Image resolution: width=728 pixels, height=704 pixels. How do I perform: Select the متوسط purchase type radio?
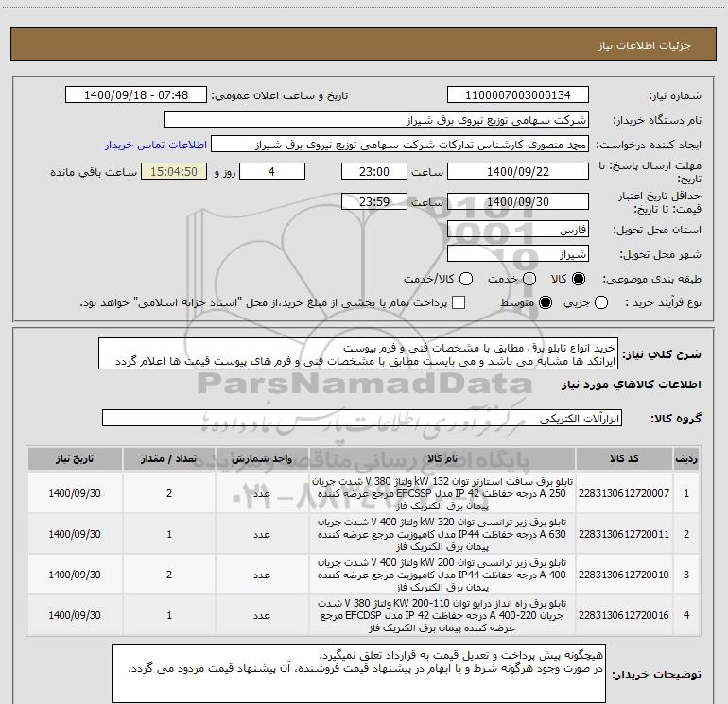click(546, 303)
